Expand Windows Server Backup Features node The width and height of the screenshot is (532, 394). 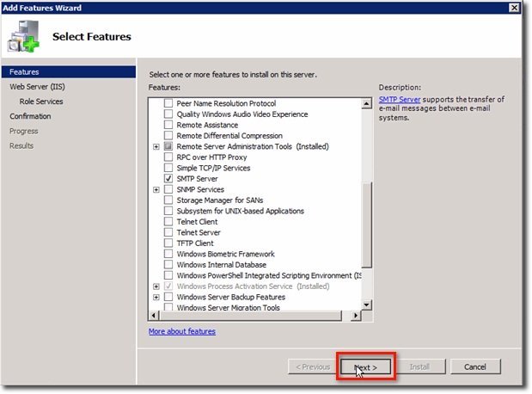point(156,297)
